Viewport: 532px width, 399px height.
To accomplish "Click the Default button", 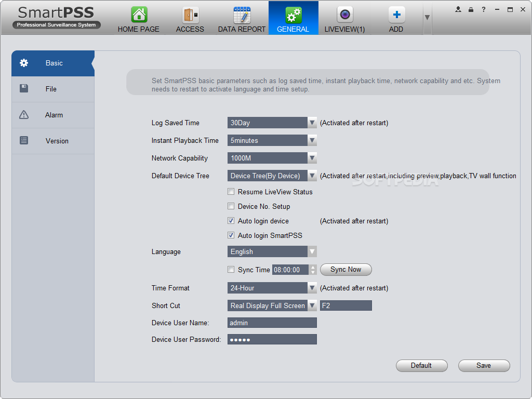I will (x=421, y=365).
